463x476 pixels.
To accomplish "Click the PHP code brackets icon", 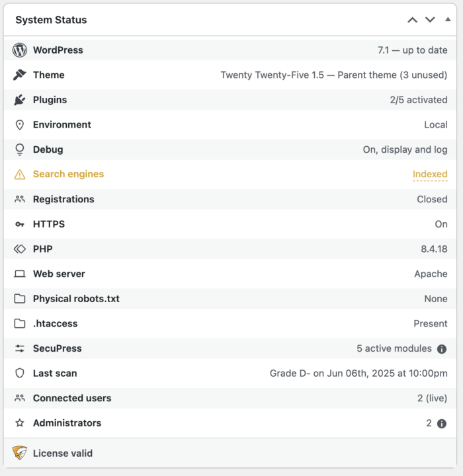I will coord(20,249).
